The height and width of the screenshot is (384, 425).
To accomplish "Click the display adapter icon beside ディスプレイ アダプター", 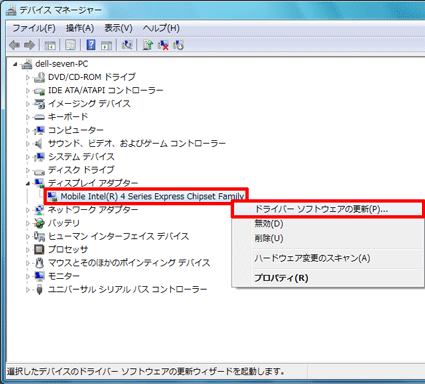I will pos(39,183).
